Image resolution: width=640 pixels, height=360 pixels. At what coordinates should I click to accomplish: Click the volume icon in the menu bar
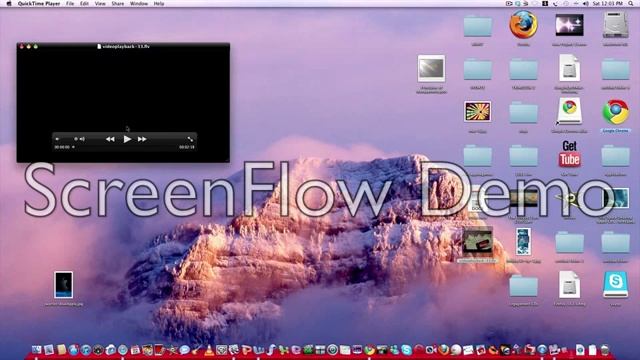(586, 4)
